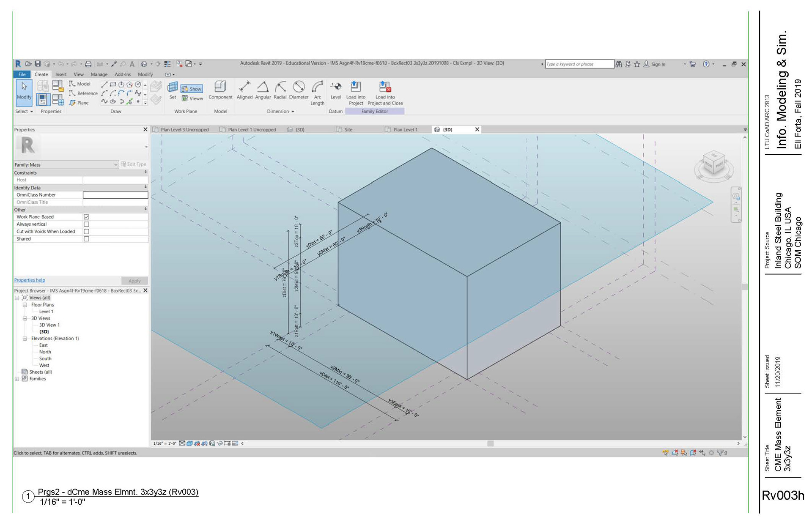Image resolution: width=812 pixels, height=525 pixels.
Task: Open the Family: Mass dropdown
Action: point(116,164)
